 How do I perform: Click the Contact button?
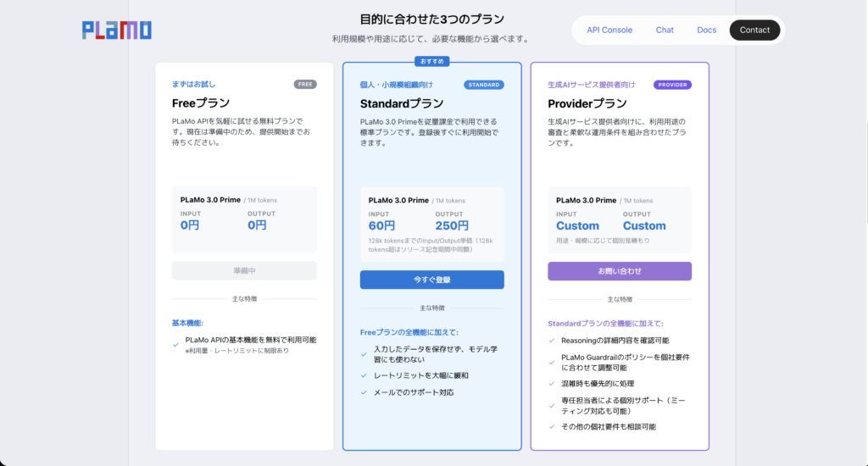[x=754, y=30]
